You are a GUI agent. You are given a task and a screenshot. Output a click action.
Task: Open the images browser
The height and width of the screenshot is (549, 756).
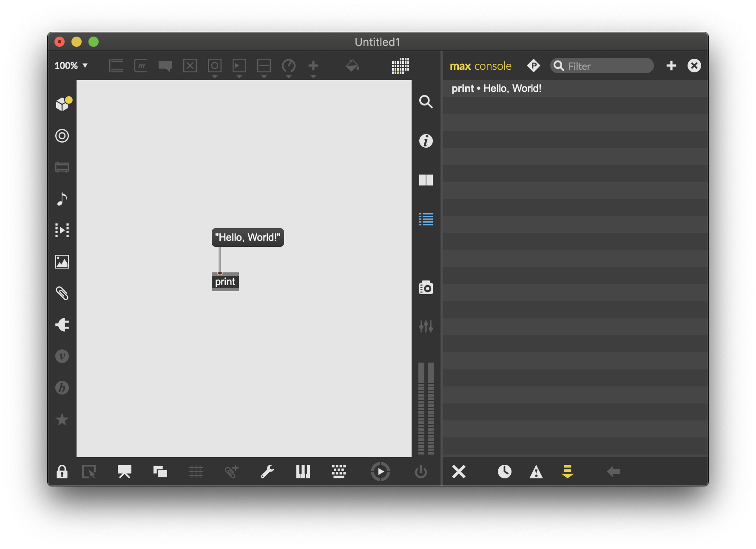[62, 262]
